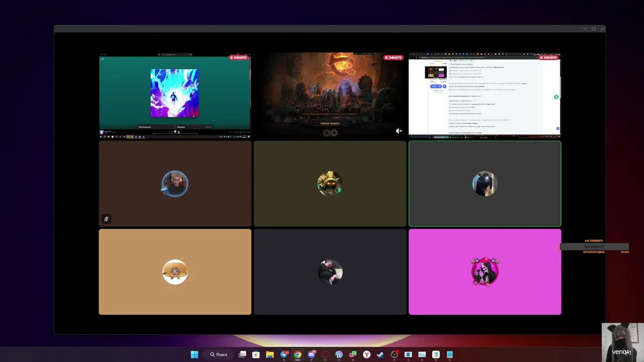Select the avatar on the dark gray tile
Viewport: 644px width, 362px height.
coord(330,272)
